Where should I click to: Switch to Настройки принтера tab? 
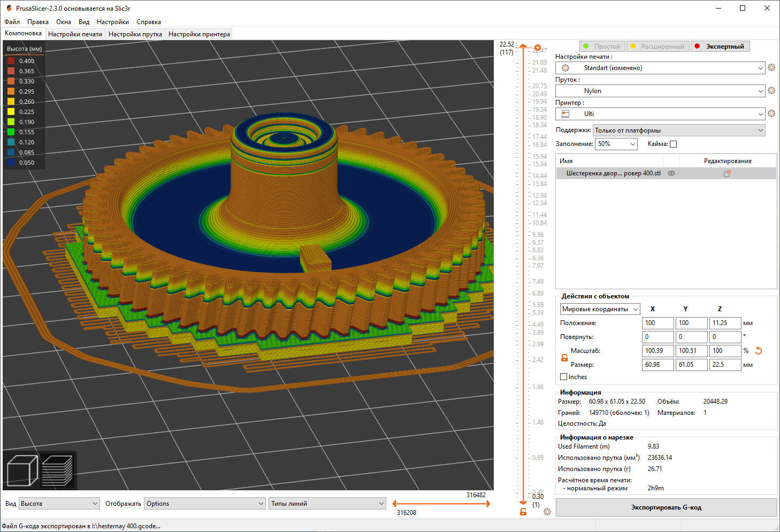[x=199, y=34]
